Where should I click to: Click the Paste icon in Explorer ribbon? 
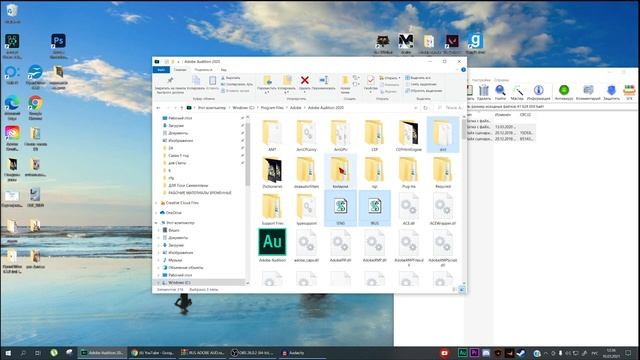click(212, 80)
